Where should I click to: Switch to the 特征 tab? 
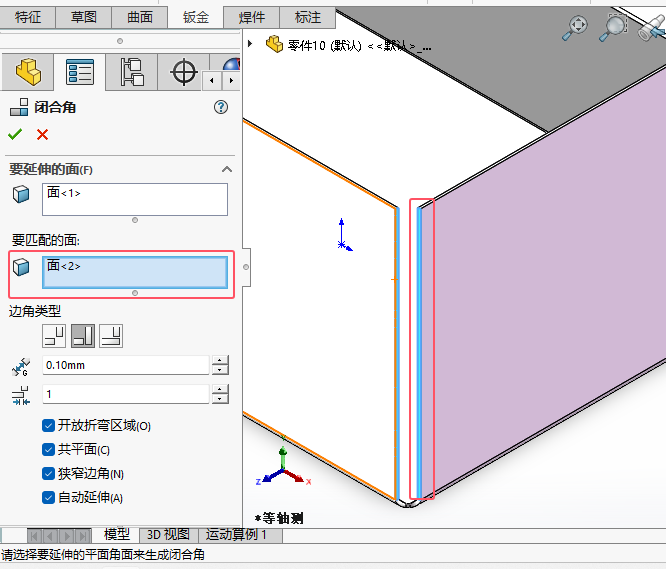click(28, 17)
